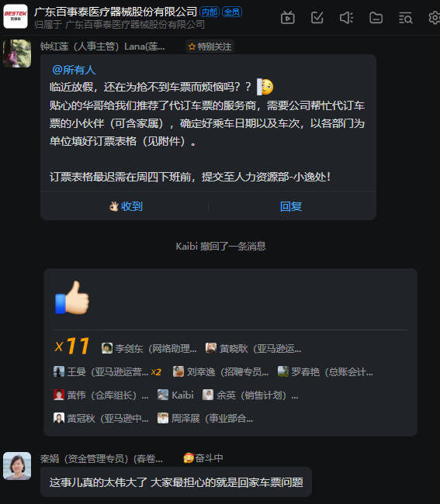Click the BESTEK group avatar logo
440x504 pixels.
[x=16, y=16]
